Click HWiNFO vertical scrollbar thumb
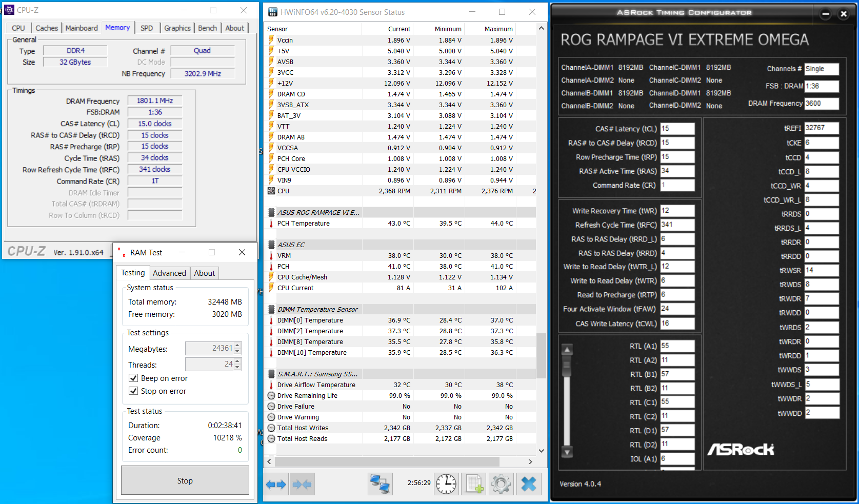 click(x=541, y=355)
